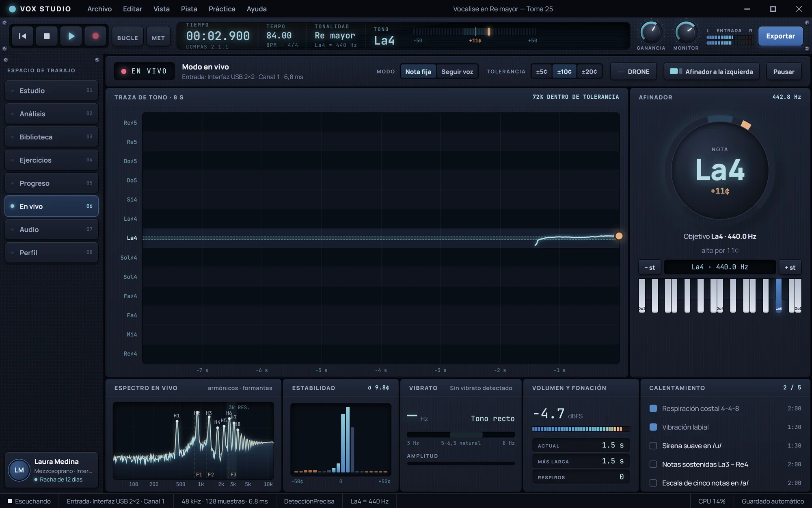Click the Do5 piano key
The width and height of the screenshot is (812, 508).
(x=798, y=295)
